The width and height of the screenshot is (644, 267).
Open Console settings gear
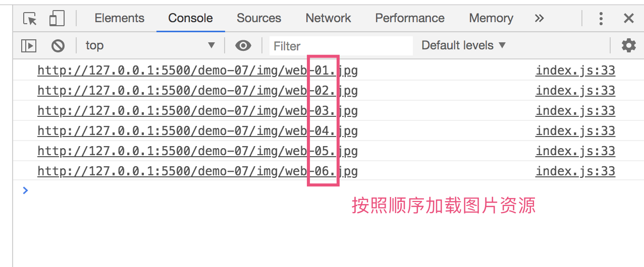[628, 46]
